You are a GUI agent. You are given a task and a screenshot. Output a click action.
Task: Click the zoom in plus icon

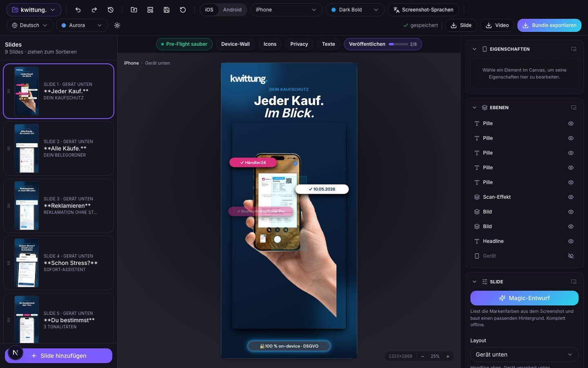pos(448,357)
